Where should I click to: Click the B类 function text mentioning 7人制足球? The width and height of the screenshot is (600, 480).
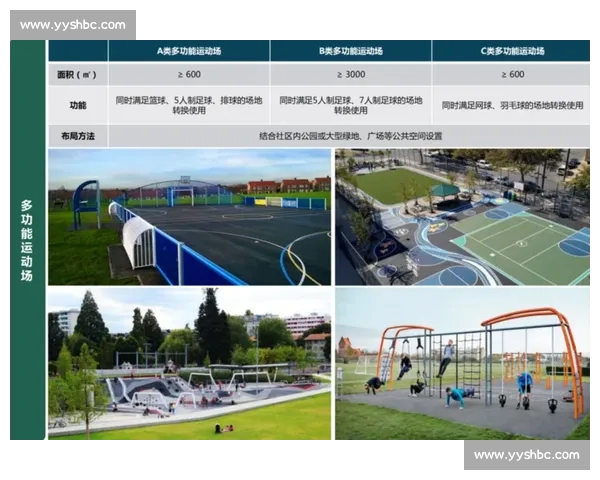coord(350,105)
